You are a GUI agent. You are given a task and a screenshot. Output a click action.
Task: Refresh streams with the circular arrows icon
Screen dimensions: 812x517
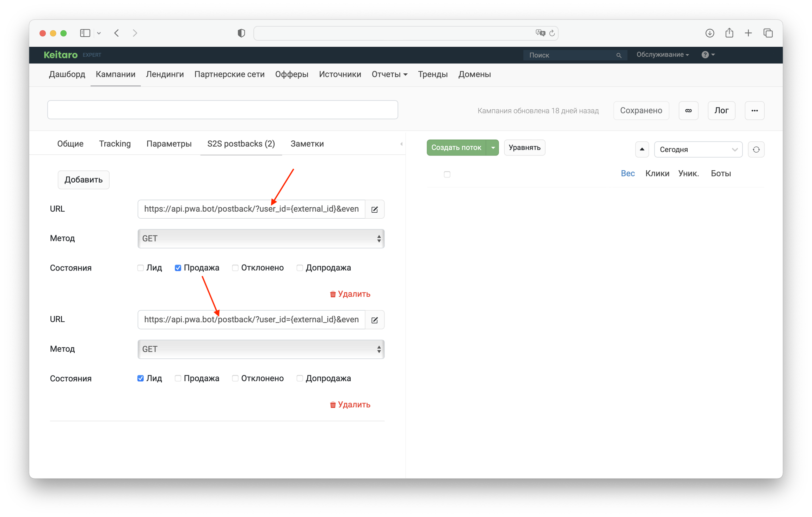[756, 150]
